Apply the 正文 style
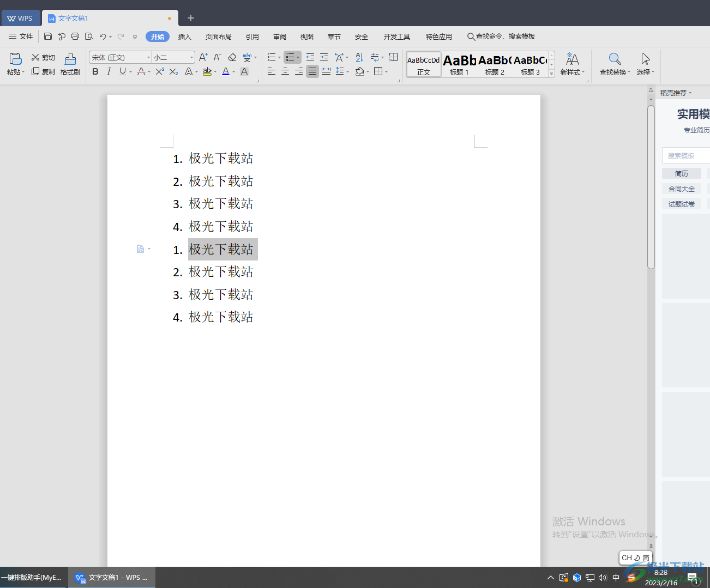 424,65
